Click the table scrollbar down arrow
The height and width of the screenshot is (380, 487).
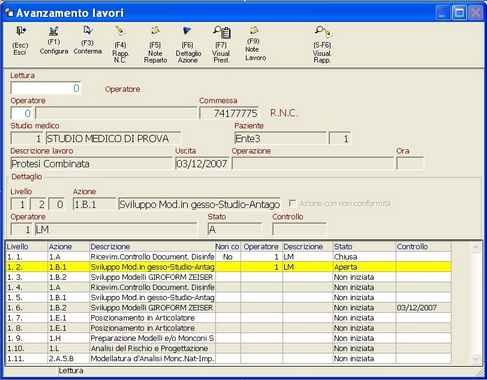click(x=476, y=359)
